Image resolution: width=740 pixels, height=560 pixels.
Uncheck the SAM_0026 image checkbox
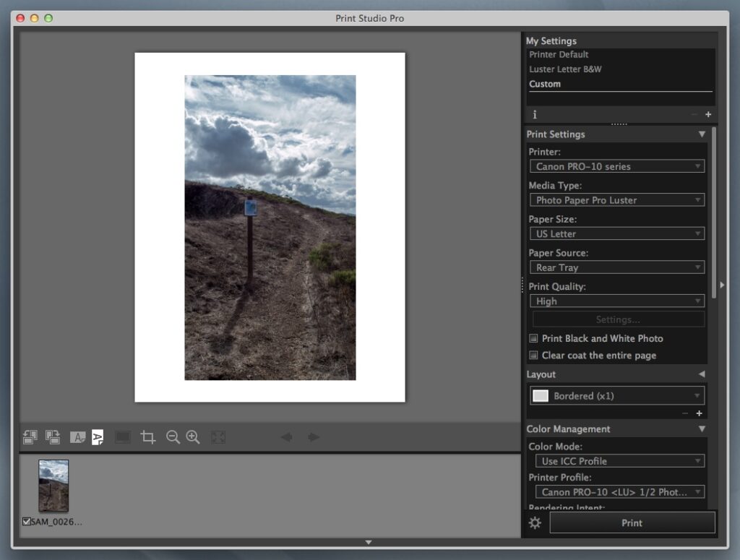click(x=27, y=522)
